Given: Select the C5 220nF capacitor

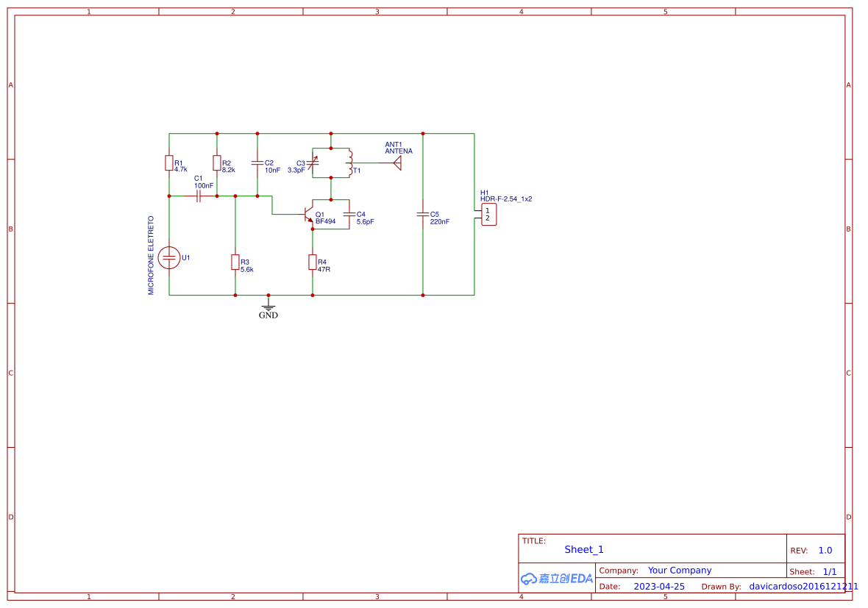Looking at the screenshot, I should (424, 215).
